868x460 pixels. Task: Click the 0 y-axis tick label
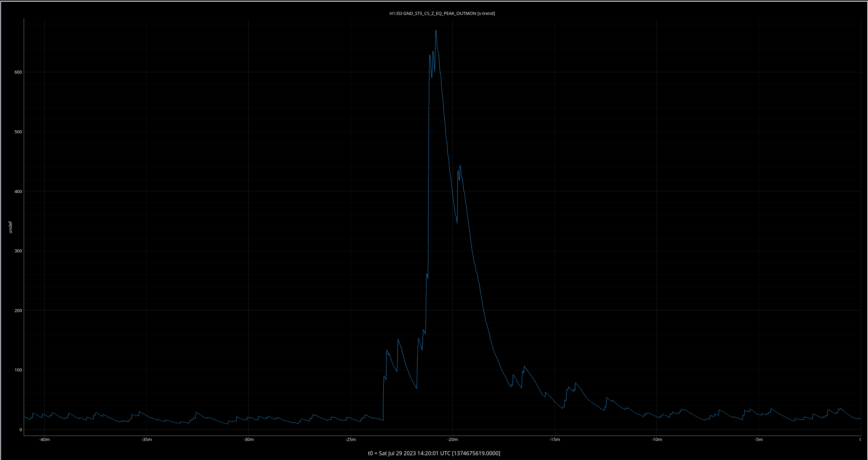(21, 429)
